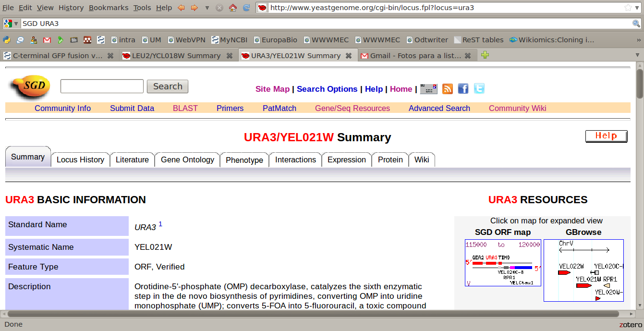Click the SGD Search button
644x331 pixels.
(168, 86)
